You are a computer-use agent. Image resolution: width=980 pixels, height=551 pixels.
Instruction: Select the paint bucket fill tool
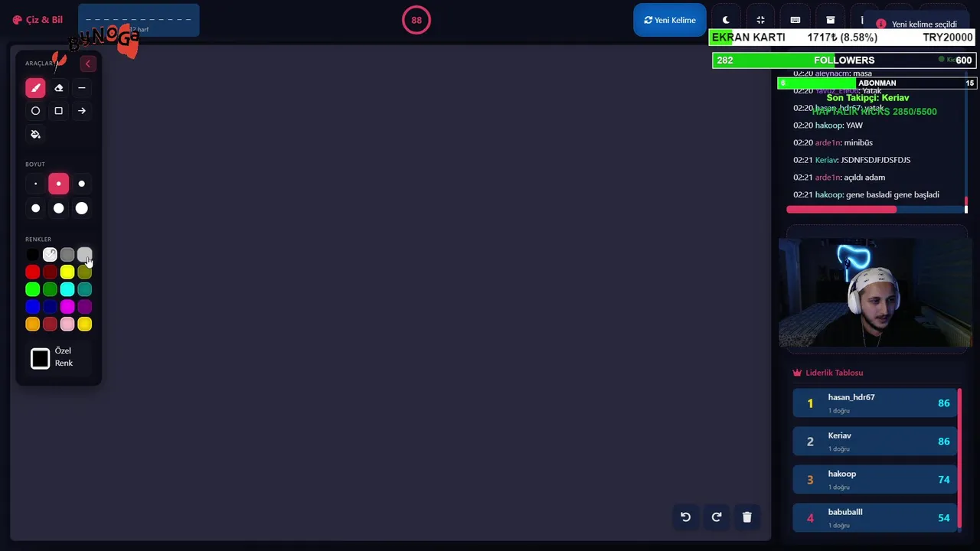tap(35, 134)
